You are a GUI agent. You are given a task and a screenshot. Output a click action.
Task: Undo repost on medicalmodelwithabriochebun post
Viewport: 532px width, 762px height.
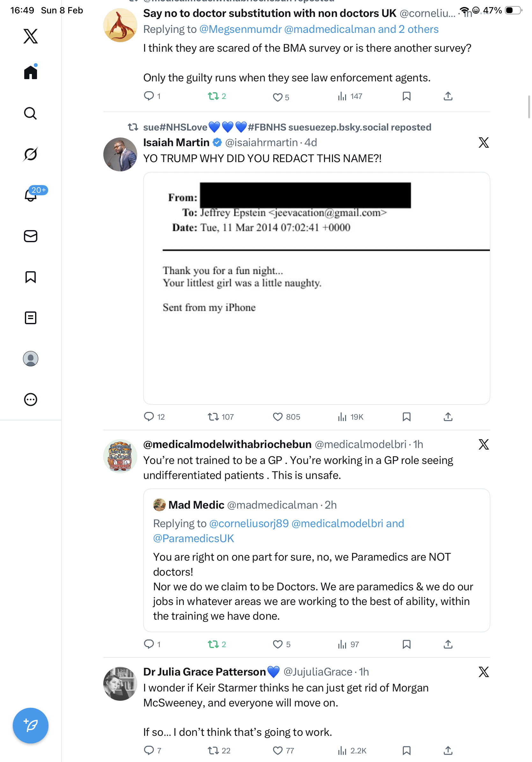213,644
